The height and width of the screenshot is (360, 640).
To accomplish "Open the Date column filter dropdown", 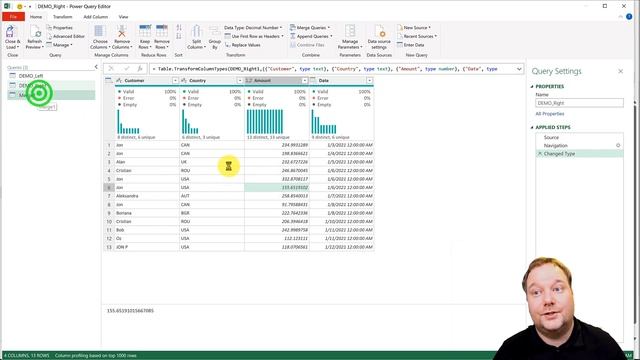I will pos(369,80).
